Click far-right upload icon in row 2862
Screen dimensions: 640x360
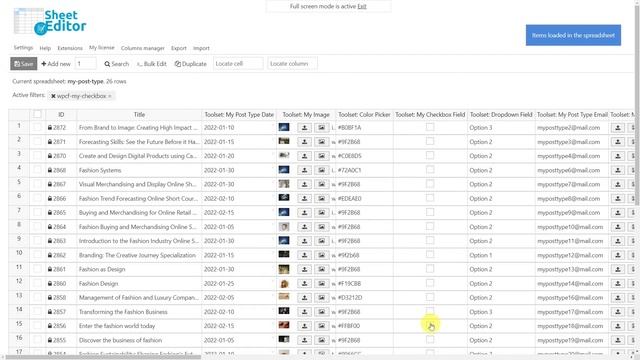pos(618,255)
